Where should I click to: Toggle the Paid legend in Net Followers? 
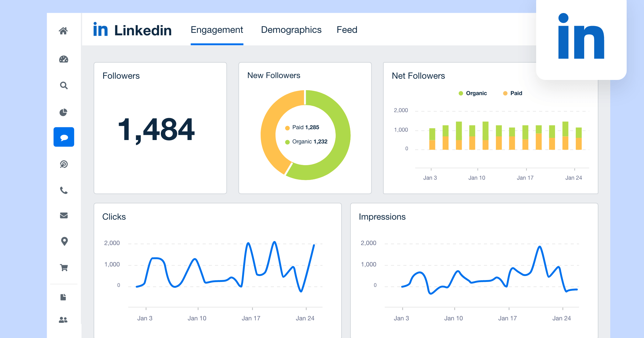[x=513, y=93]
